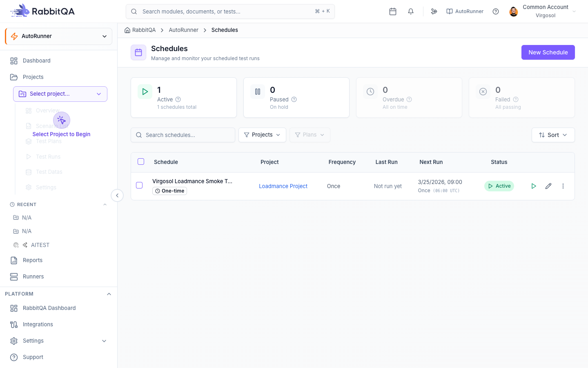The height and width of the screenshot is (368, 588).
Task: Click the Search schedules field
Action: [183, 135]
